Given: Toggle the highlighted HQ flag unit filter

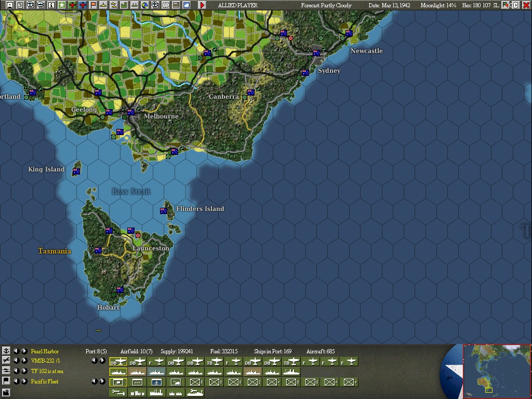Looking at the screenshot, I should (x=118, y=382).
